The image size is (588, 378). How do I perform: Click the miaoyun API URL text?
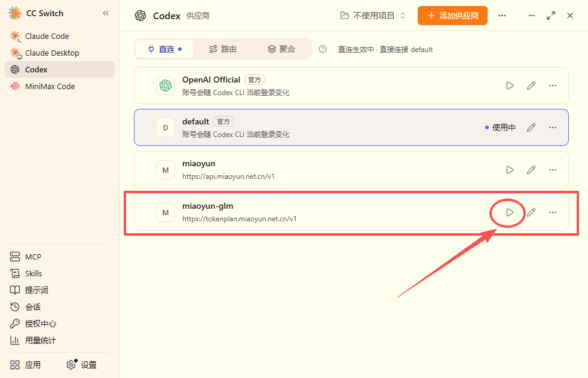coord(228,176)
